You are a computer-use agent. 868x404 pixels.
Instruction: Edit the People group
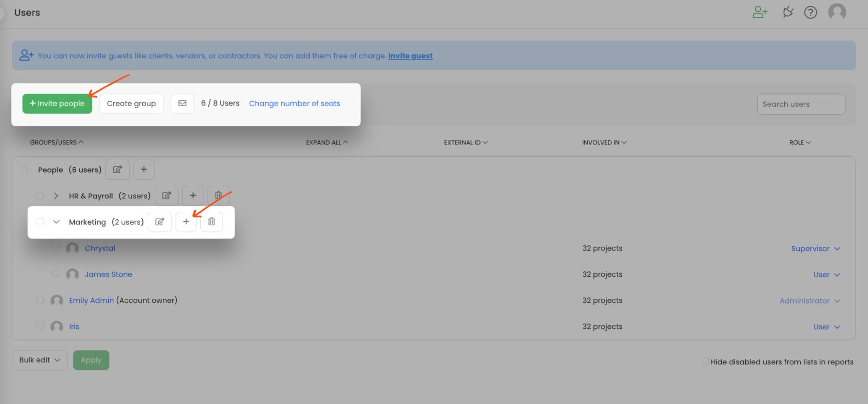pos(117,170)
